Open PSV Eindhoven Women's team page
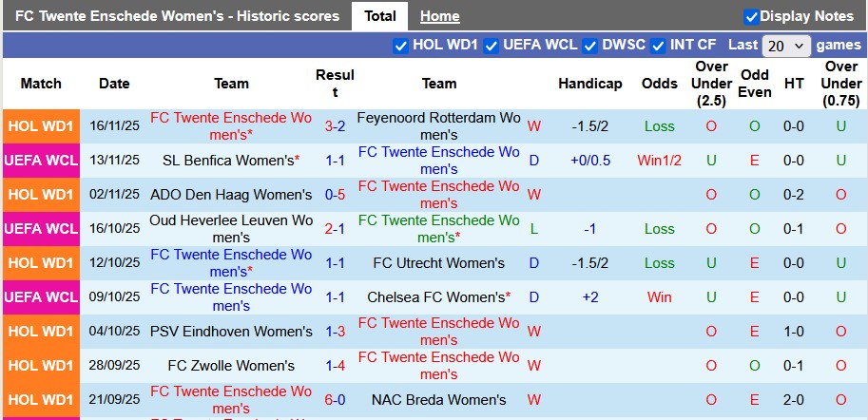 [231, 332]
